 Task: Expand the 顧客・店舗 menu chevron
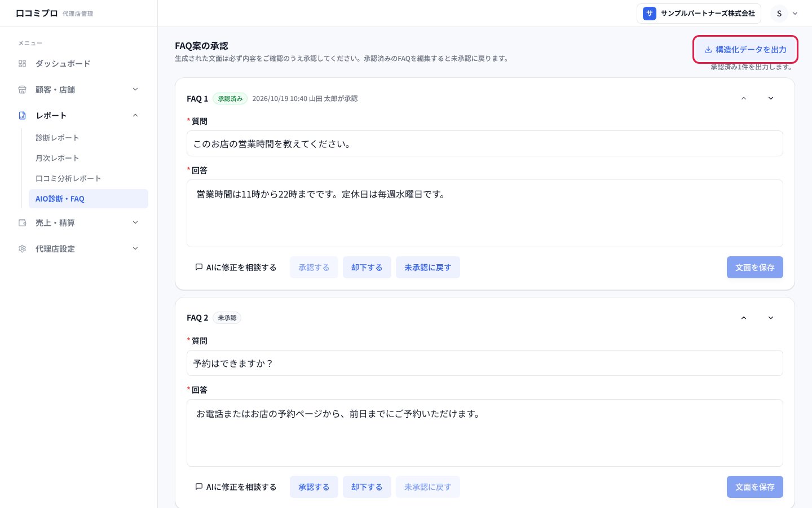pos(135,89)
